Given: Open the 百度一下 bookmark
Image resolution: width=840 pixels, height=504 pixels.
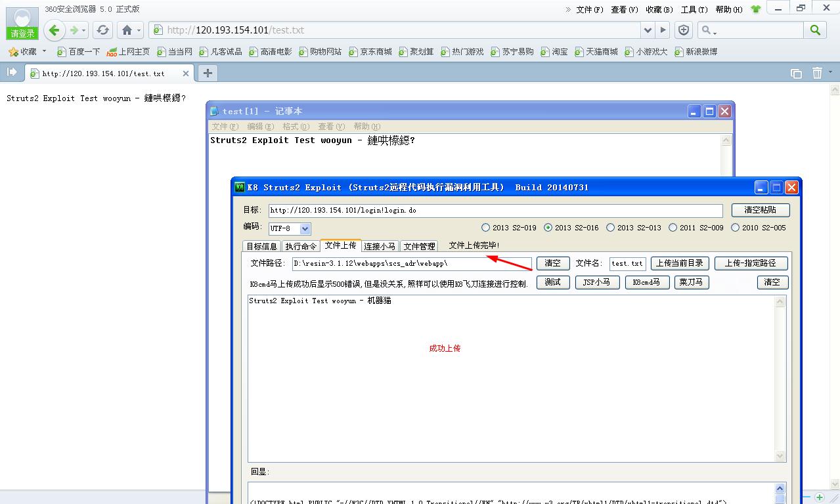Looking at the screenshot, I should click(x=79, y=51).
